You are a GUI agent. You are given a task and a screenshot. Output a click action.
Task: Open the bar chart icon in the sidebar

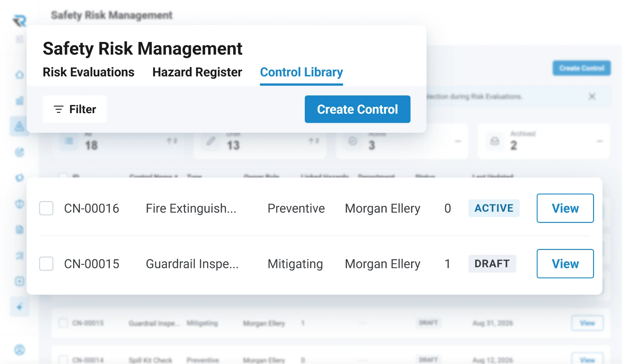(x=20, y=100)
